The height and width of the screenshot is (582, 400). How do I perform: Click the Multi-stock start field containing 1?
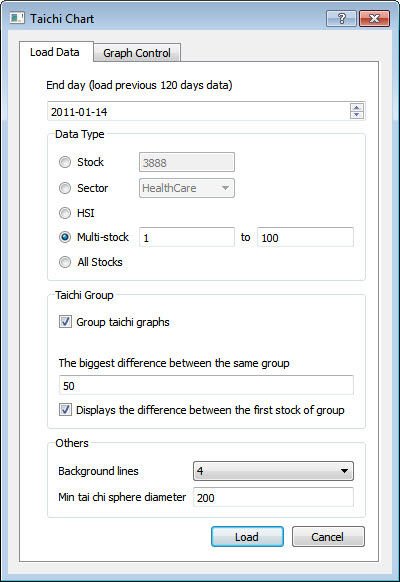pyautogui.click(x=187, y=237)
